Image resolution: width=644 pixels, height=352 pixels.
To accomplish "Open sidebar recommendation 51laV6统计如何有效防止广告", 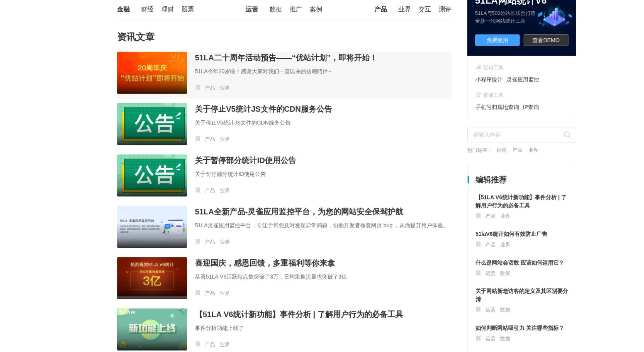I will [x=511, y=234].
